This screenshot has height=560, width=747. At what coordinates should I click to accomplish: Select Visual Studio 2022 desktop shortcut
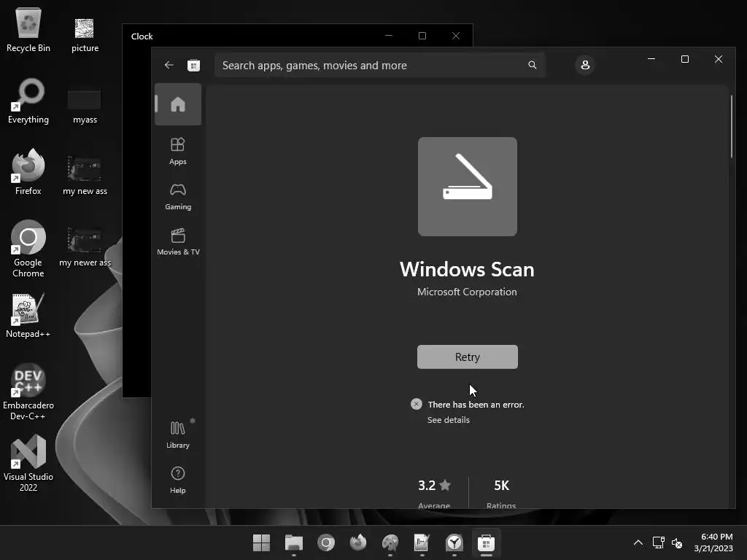pos(28,463)
